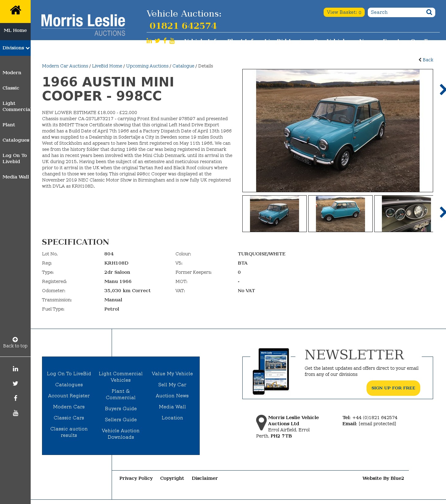446x504 pixels.
Task: Click next arrow beside main car photo
Action: tap(442, 90)
